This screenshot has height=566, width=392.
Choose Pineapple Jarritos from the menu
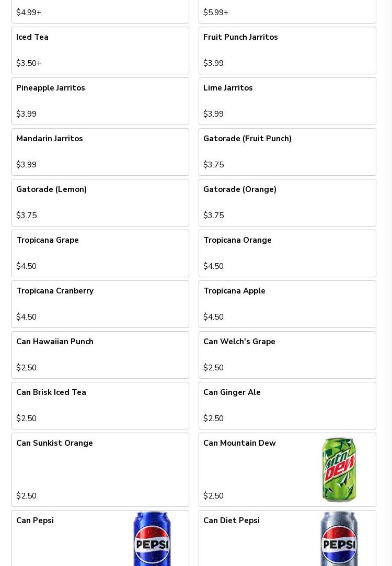click(100, 101)
